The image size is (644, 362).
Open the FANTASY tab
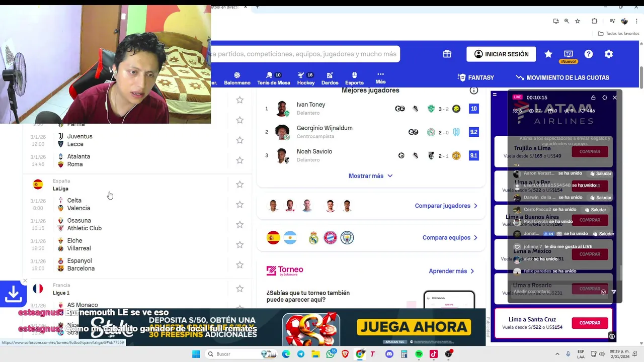[x=476, y=78]
